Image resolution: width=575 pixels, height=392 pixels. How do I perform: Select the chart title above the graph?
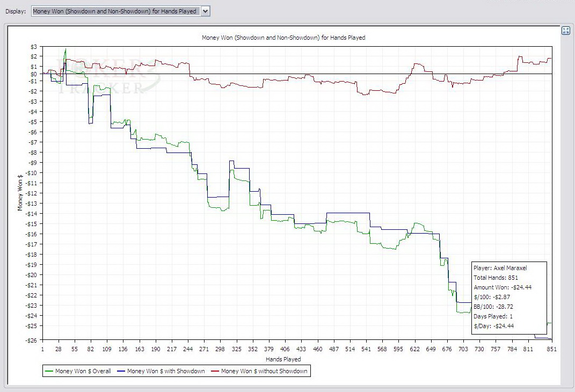point(283,38)
